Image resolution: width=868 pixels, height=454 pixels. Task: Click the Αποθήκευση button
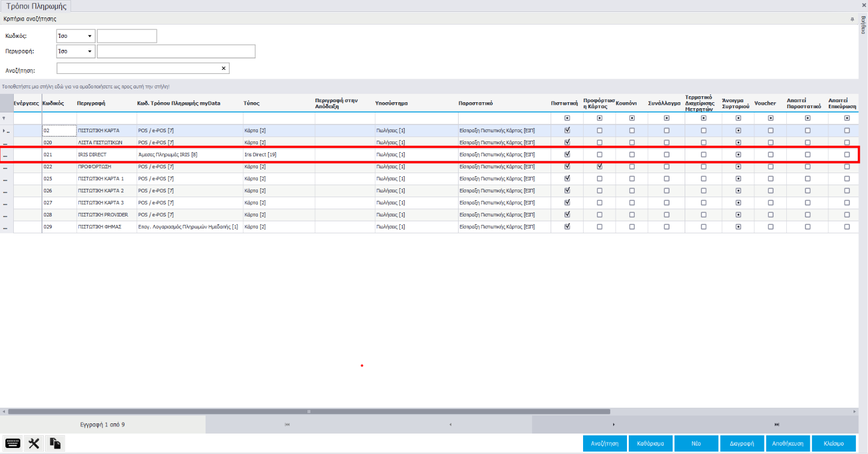coord(787,443)
